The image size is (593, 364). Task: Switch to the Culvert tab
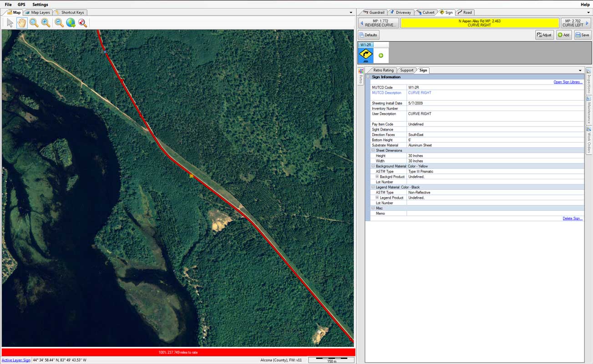click(426, 12)
